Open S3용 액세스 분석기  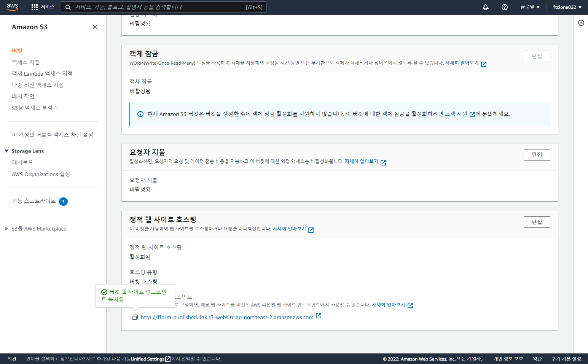(35, 108)
